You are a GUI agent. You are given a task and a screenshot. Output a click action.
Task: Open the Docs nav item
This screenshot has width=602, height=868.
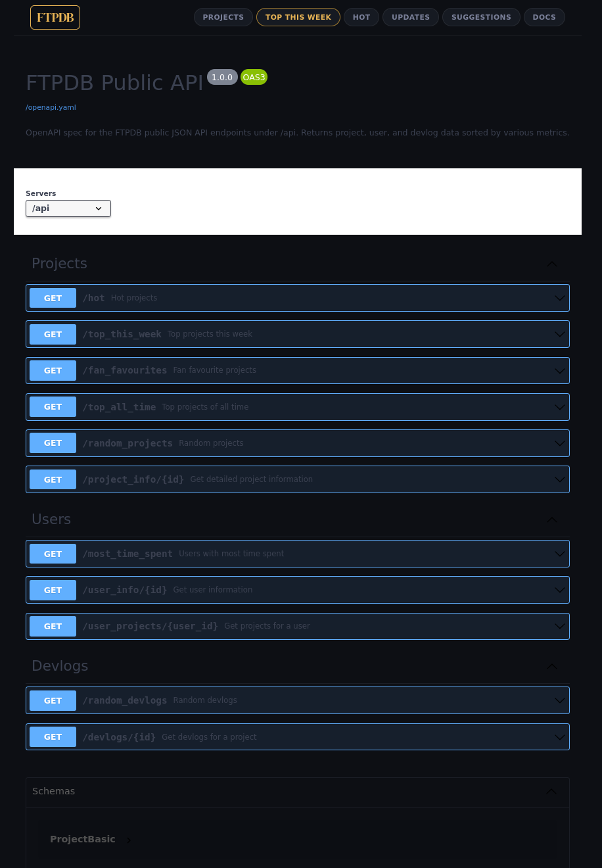544,17
